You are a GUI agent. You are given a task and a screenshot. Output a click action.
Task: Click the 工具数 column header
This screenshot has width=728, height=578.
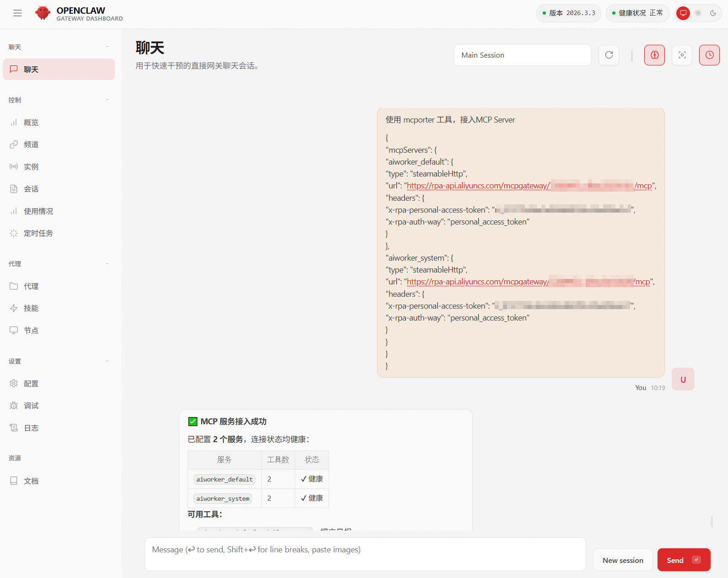(278, 460)
